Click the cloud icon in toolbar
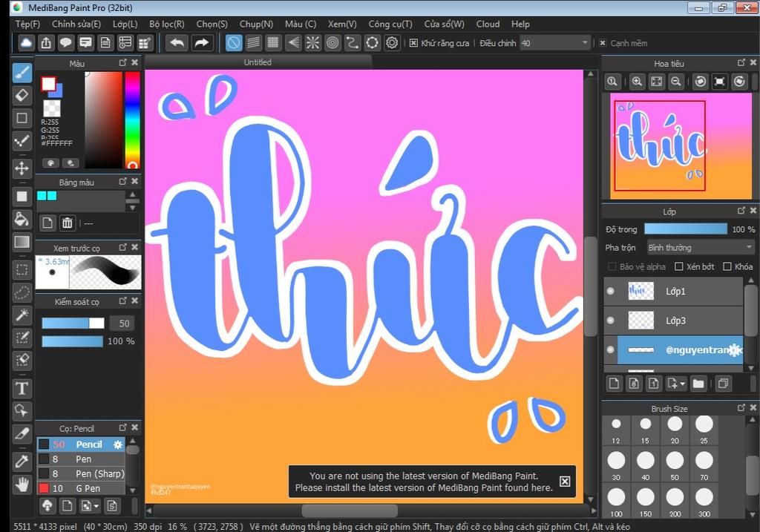The image size is (760, 532). click(x=26, y=43)
